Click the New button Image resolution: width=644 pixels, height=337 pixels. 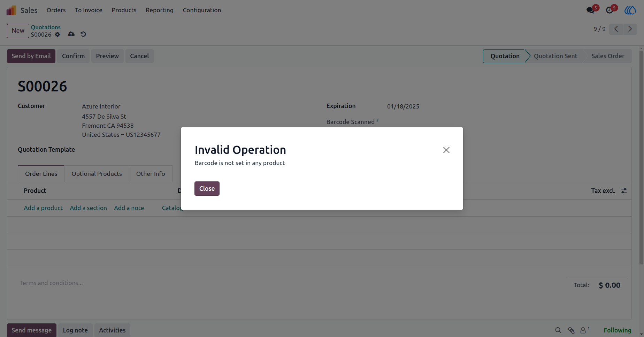pyautogui.click(x=18, y=31)
